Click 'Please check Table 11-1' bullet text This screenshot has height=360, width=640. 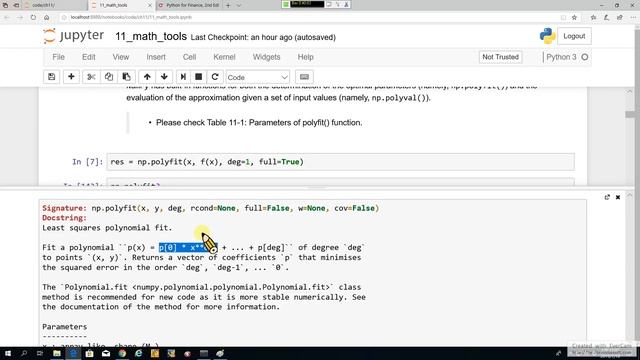[x=259, y=122]
